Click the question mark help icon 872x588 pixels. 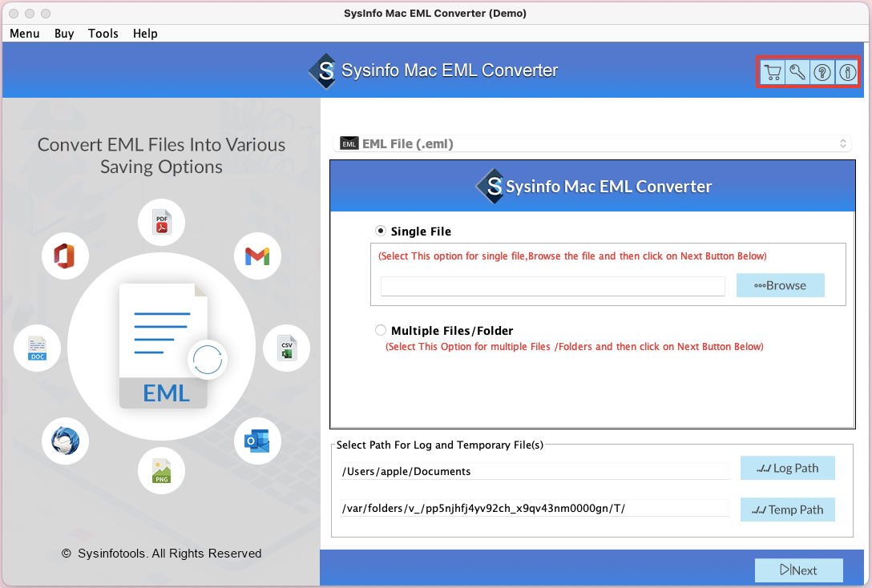(822, 72)
